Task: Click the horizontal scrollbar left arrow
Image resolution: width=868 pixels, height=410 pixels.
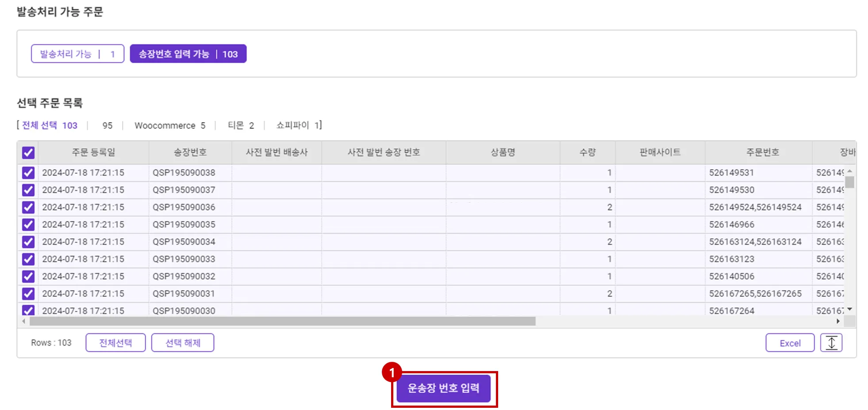Action: coord(23,321)
